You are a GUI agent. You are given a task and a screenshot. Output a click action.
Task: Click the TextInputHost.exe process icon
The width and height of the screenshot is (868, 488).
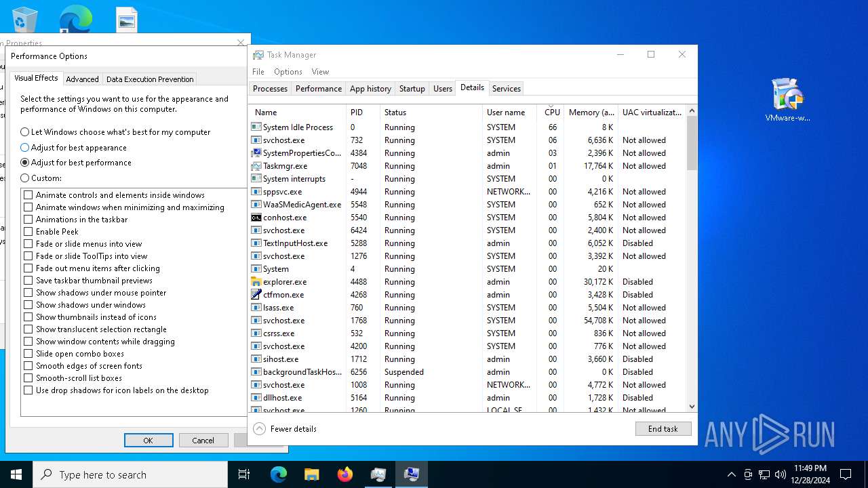coord(256,243)
